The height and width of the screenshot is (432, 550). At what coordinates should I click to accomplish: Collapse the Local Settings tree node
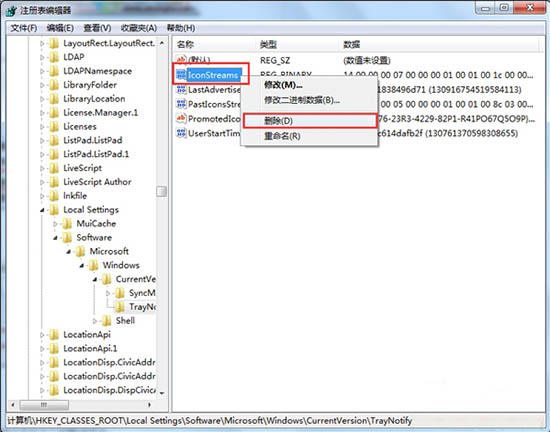pos(42,210)
